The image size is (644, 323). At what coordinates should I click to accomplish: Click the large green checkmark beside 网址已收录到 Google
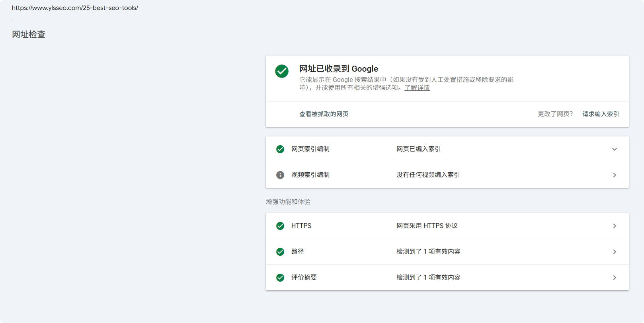point(282,71)
